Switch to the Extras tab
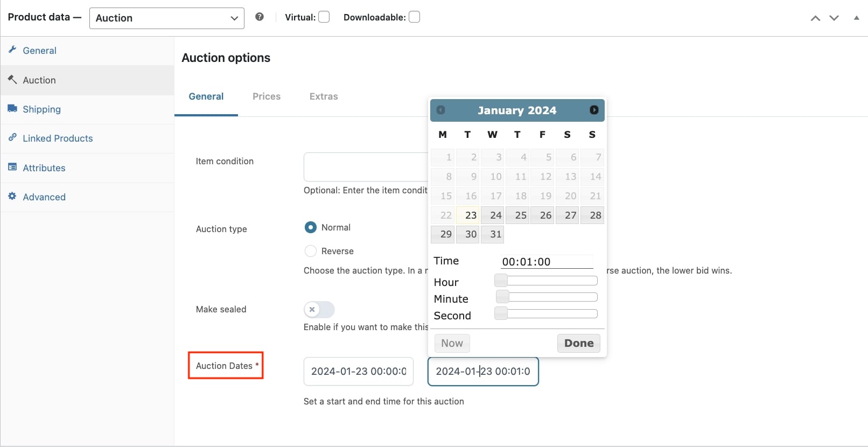This screenshot has height=447, width=868. point(324,96)
